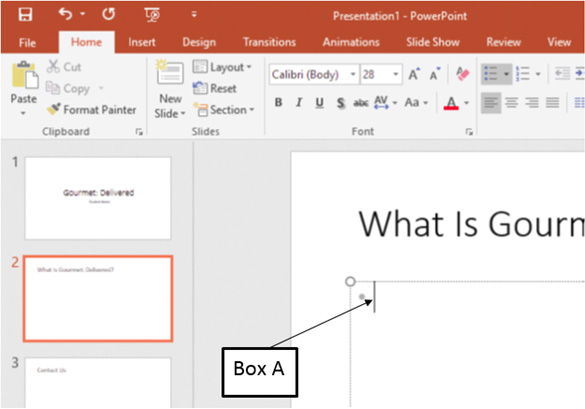Increase the font size
Image resolution: width=585 pixels, height=409 pixels.
point(414,74)
